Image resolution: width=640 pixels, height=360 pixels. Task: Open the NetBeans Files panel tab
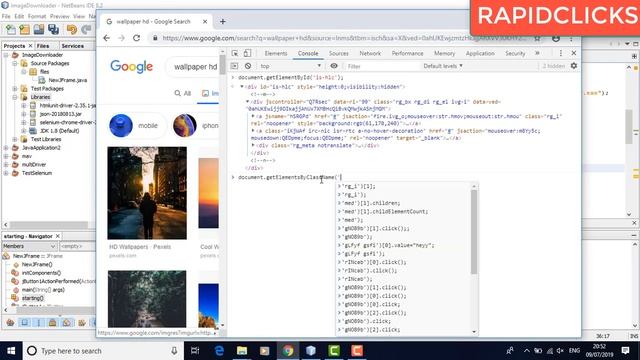point(43,46)
